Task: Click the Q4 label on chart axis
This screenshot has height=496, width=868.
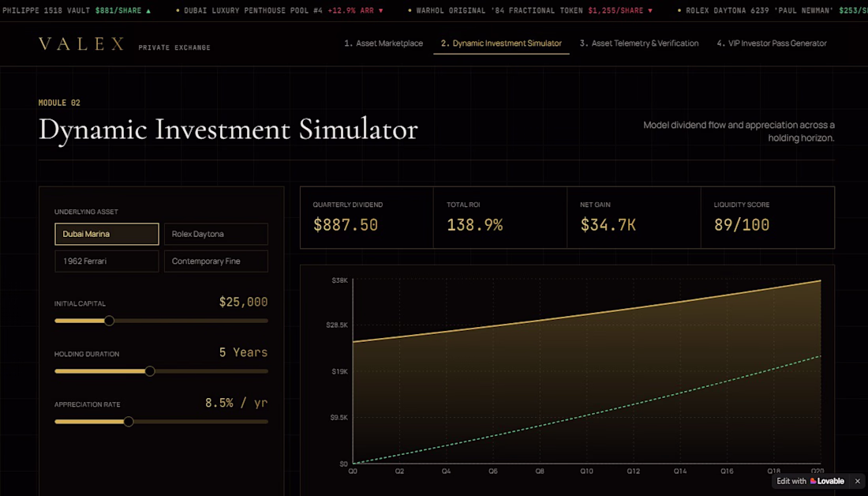Action: [446, 471]
